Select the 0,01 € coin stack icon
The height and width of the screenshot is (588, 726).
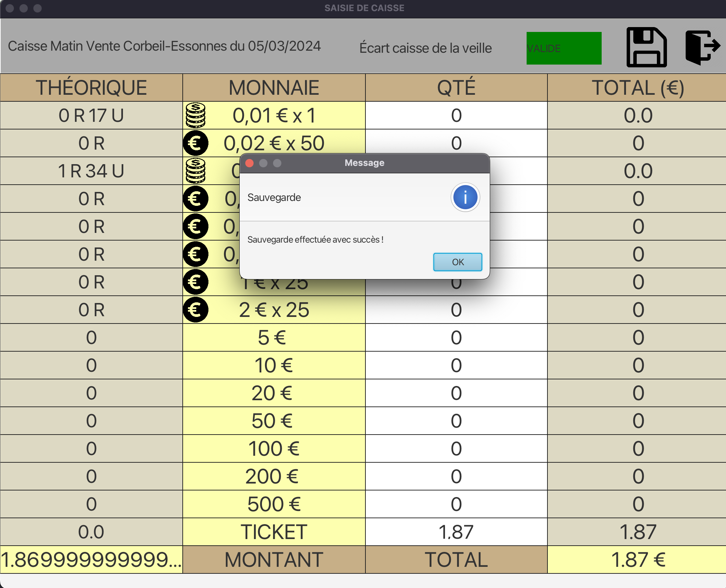(x=195, y=115)
